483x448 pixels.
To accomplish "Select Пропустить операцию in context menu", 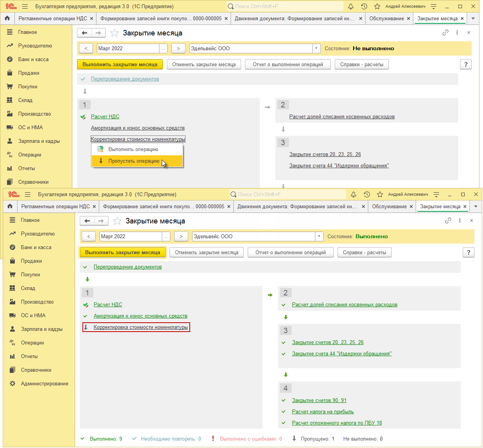I will click(137, 161).
